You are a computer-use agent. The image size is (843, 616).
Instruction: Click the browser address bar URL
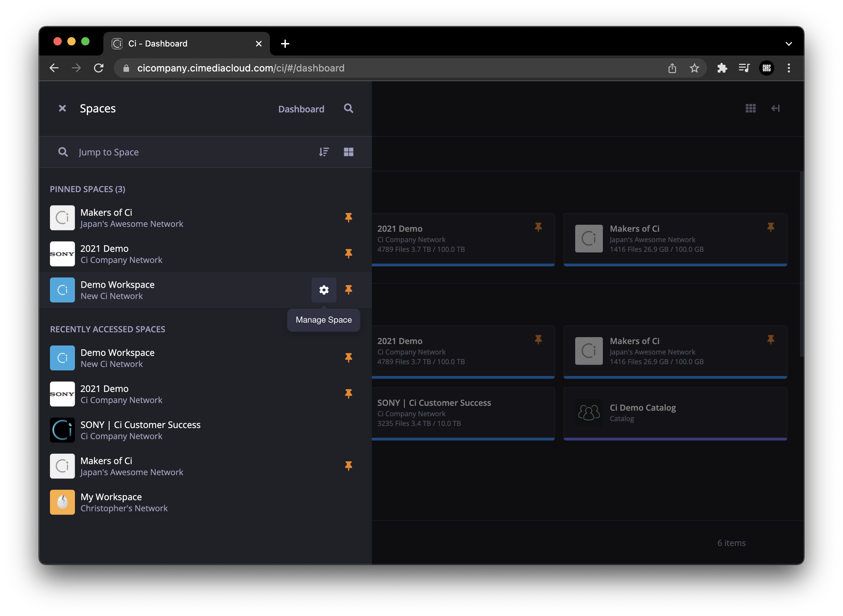click(241, 68)
